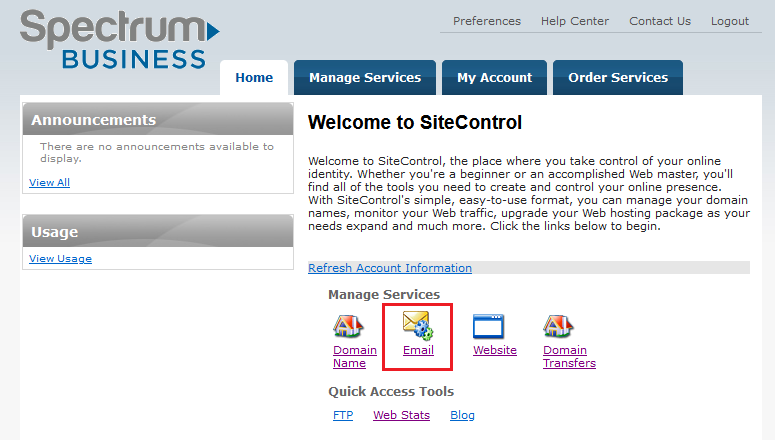Click the Contact Us link
Image resolution: width=775 pixels, height=440 pixels.
[660, 21]
